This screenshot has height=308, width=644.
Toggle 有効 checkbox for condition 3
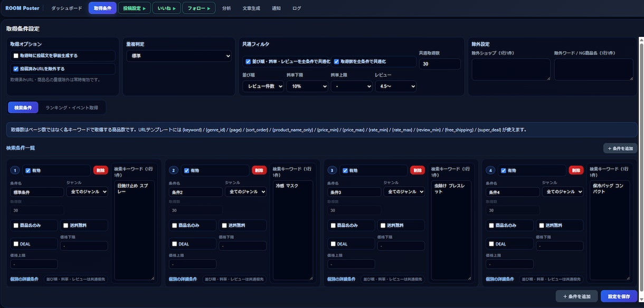[x=345, y=170]
